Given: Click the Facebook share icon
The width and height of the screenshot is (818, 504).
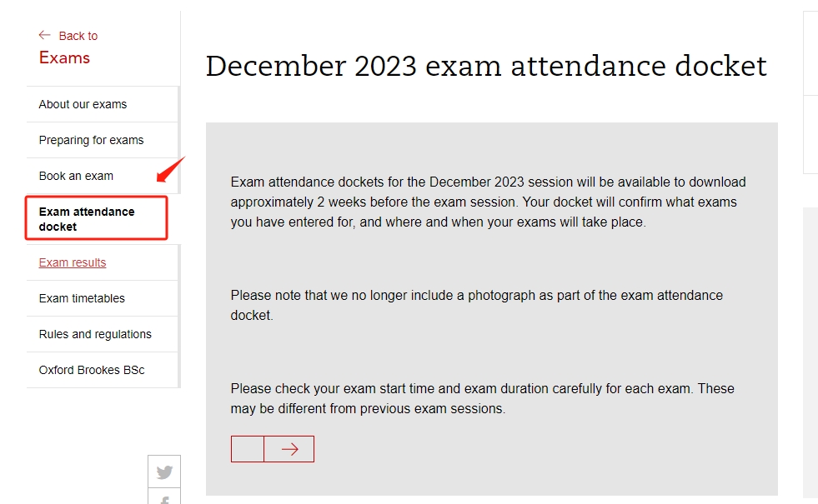Looking at the screenshot, I should tap(164, 499).
